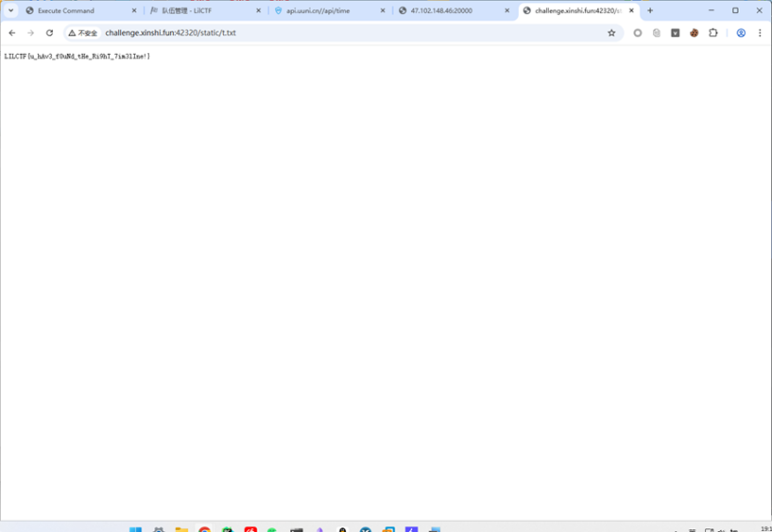772x532 pixels.
Task: Close the Execute Command tab
Action: [134, 10]
